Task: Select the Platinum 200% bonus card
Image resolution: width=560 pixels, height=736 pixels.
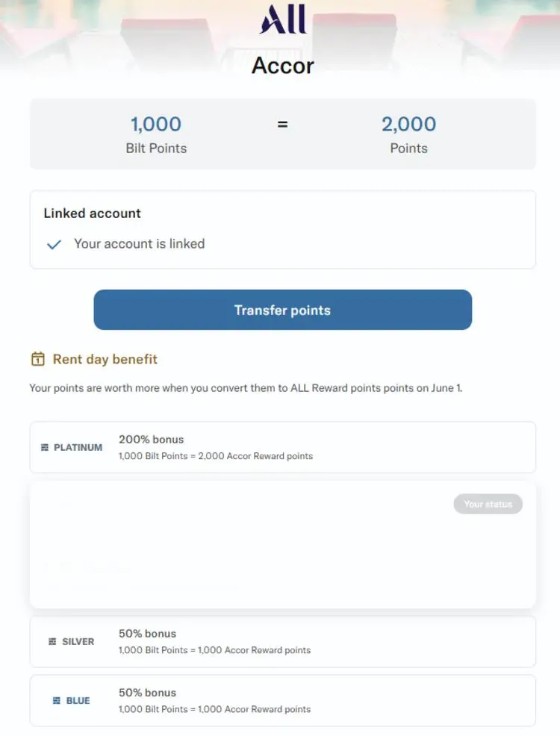Action: click(x=282, y=447)
